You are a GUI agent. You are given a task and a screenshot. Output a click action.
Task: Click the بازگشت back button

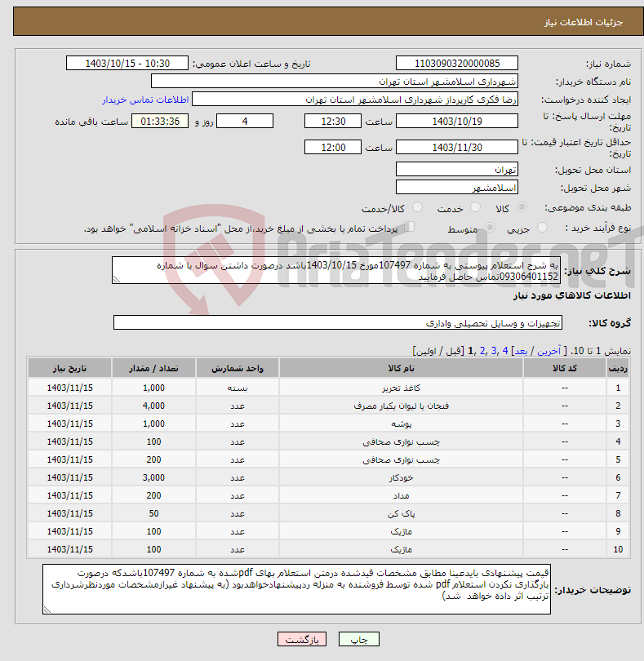pyautogui.click(x=302, y=639)
